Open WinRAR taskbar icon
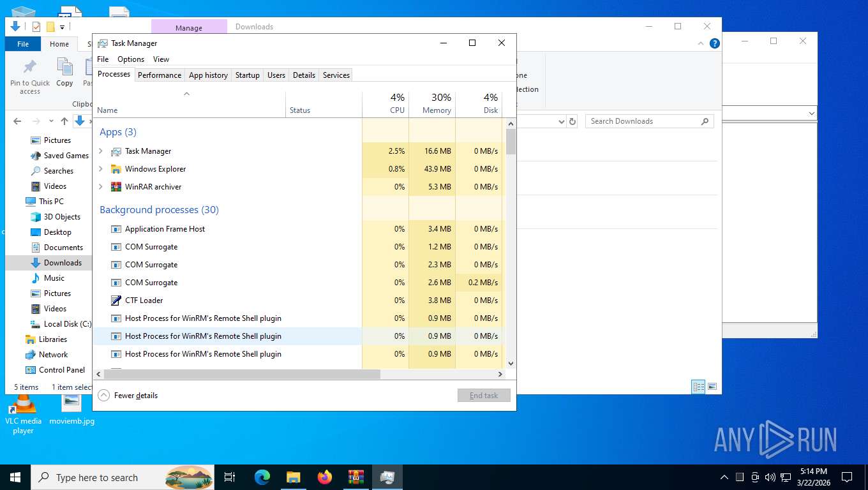This screenshot has width=868, height=490. (x=356, y=477)
